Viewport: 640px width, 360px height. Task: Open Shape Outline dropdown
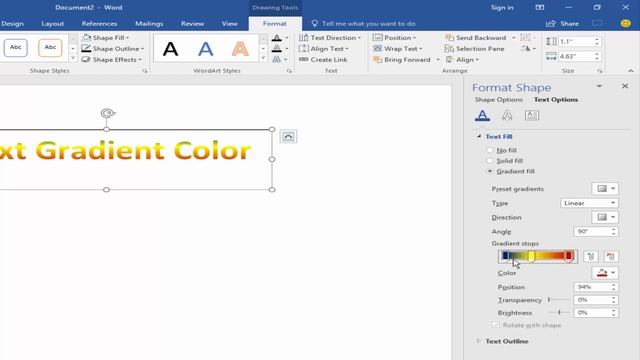tap(112, 49)
